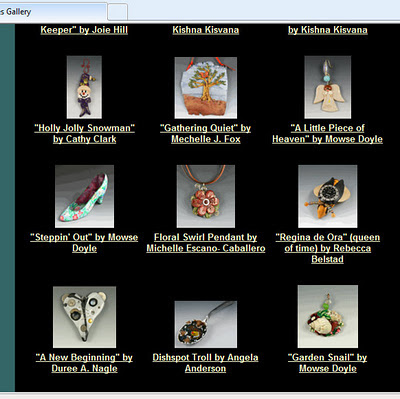View the Garden Snail ornament thumbnail

328,316
